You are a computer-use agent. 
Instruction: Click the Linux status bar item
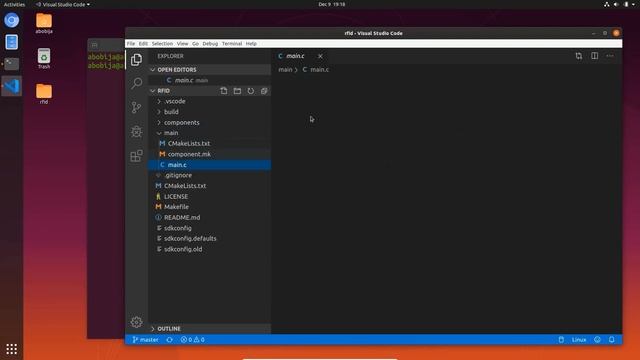579,340
